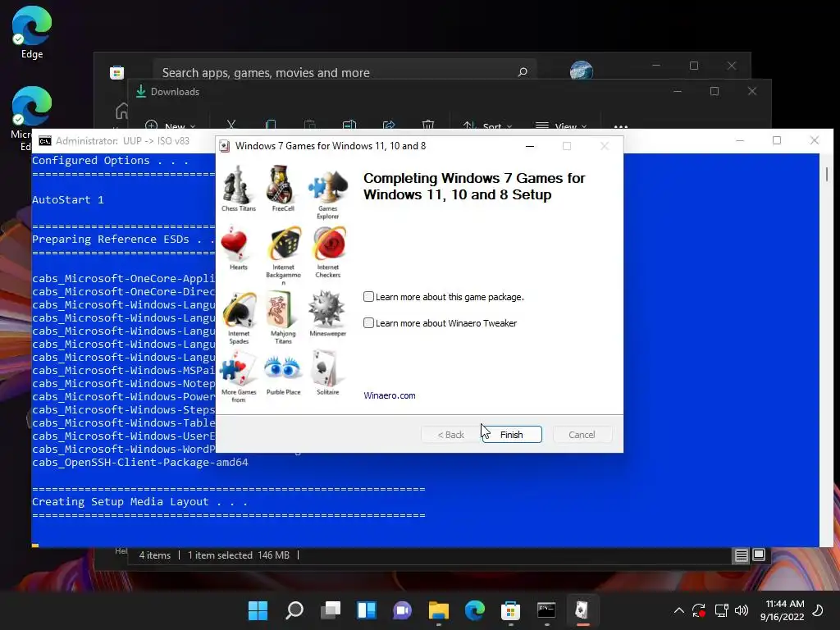Click the Windows Update refresh tray icon
840x630 pixels.
coord(699,610)
